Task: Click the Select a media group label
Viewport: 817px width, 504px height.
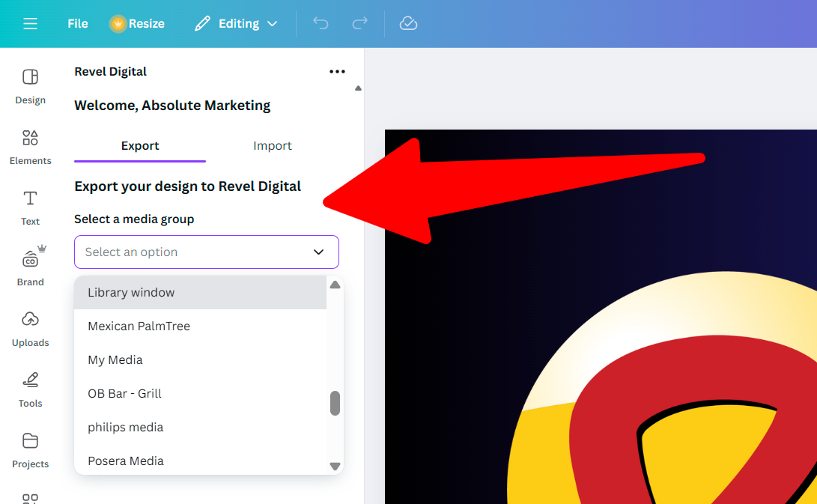Action: (134, 219)
